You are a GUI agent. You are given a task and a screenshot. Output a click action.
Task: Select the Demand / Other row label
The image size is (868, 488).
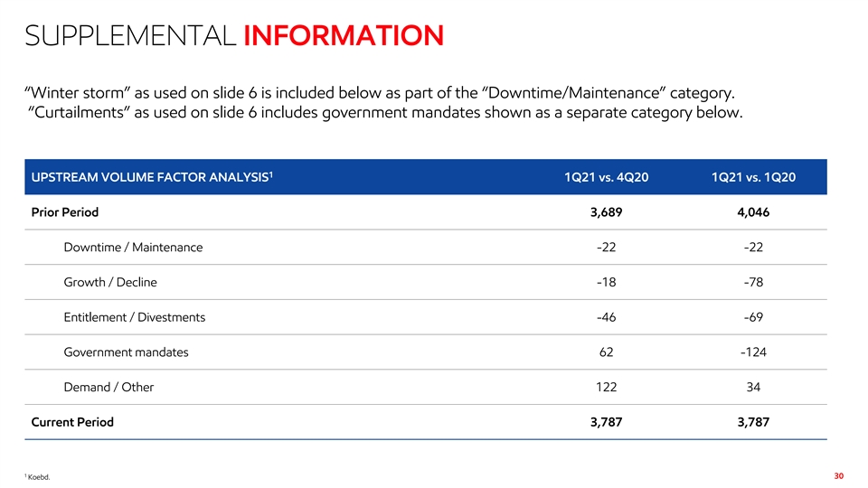(108, 387)
